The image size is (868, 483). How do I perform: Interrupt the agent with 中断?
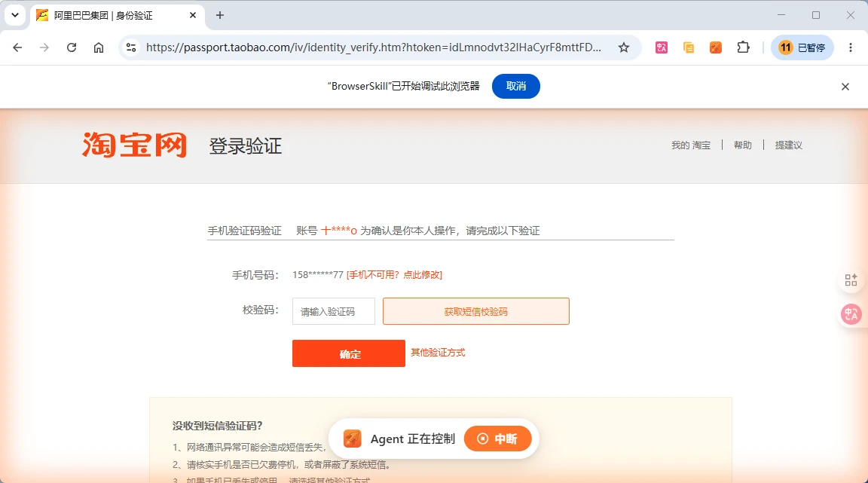[497, 439]
